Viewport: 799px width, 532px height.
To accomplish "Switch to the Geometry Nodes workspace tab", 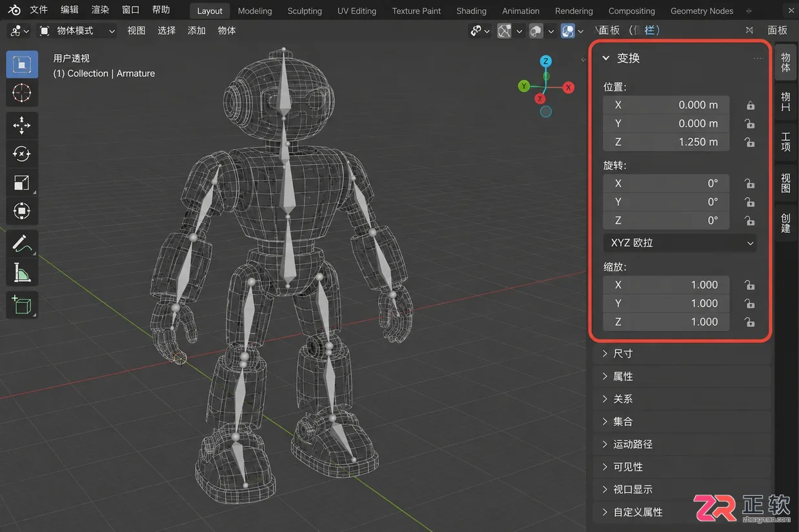I will click(x=702, y=11).
